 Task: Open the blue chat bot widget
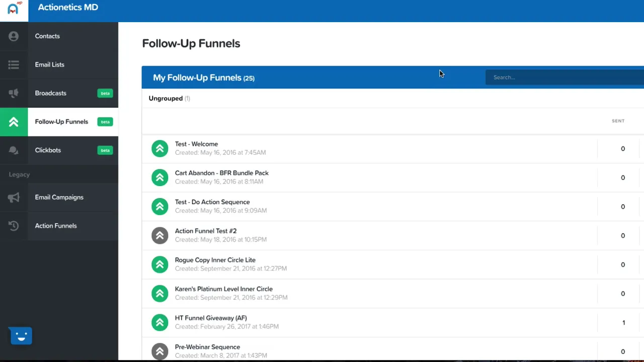tap(21, 336)
